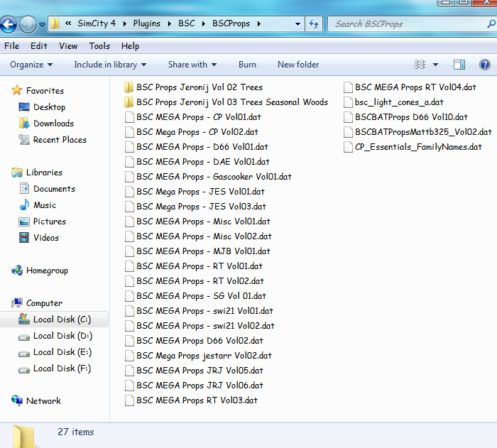Select file bsc_light_cones_a.dat
The width and height of the screenshot is (497, 448).
[x=399, y=102]
